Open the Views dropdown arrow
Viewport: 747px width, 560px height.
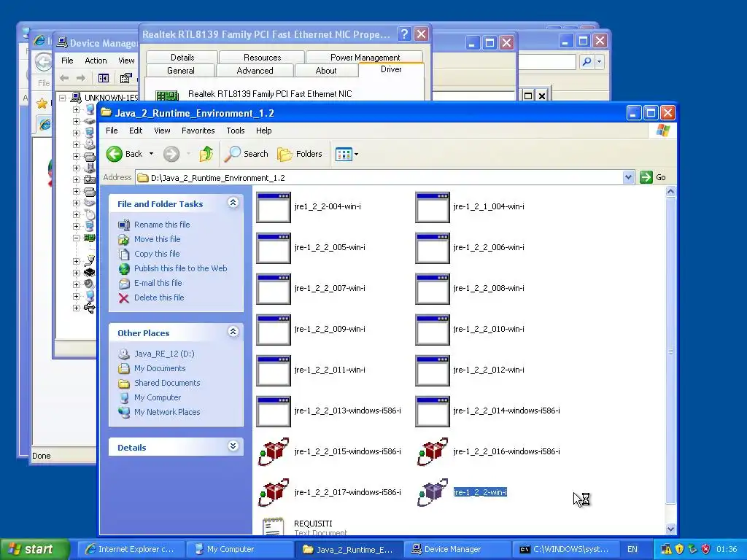pos(356,155)
